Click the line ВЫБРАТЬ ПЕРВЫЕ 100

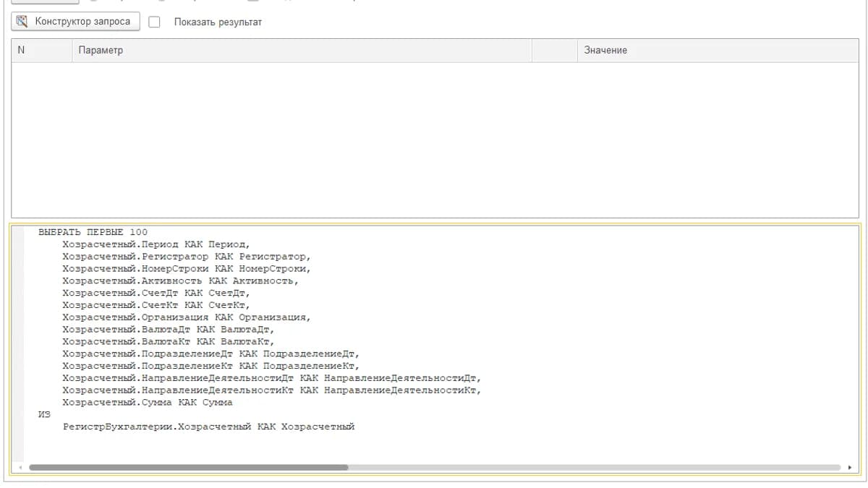(93, 232)
